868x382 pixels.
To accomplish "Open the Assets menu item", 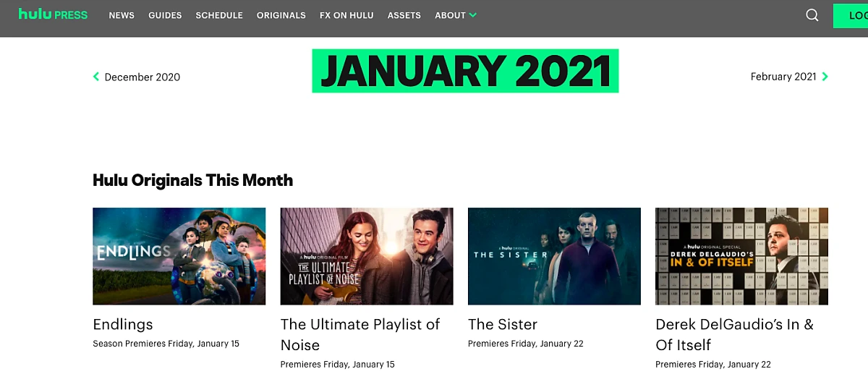I will (x=404, y=15).
